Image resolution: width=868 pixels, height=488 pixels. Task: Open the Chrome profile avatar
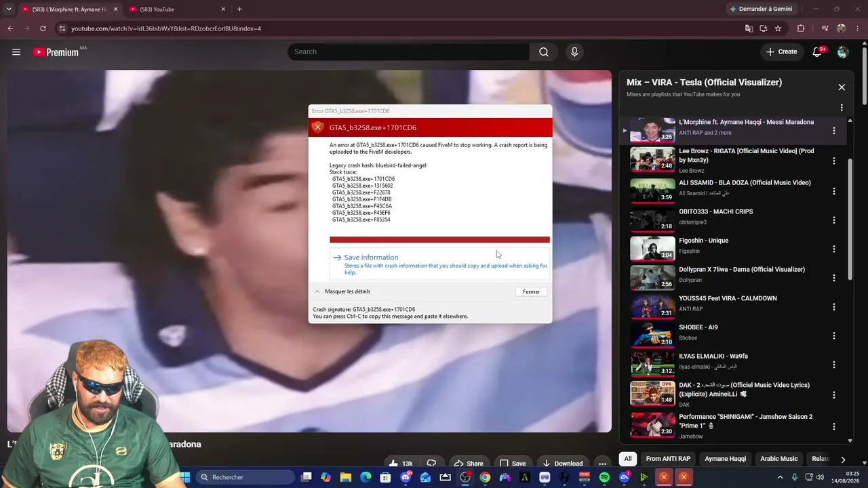842,28
